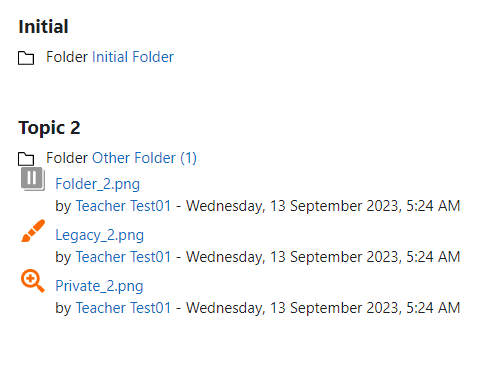Open the Other Folder (1) link
The height and width of the screenshot is (366, 484).
tap(144, 158)
